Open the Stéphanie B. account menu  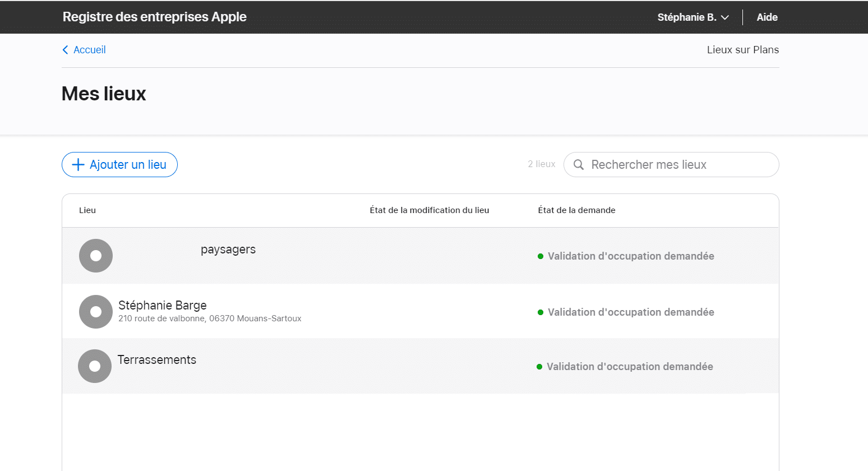pyautogui.click(x=693, y=17)
